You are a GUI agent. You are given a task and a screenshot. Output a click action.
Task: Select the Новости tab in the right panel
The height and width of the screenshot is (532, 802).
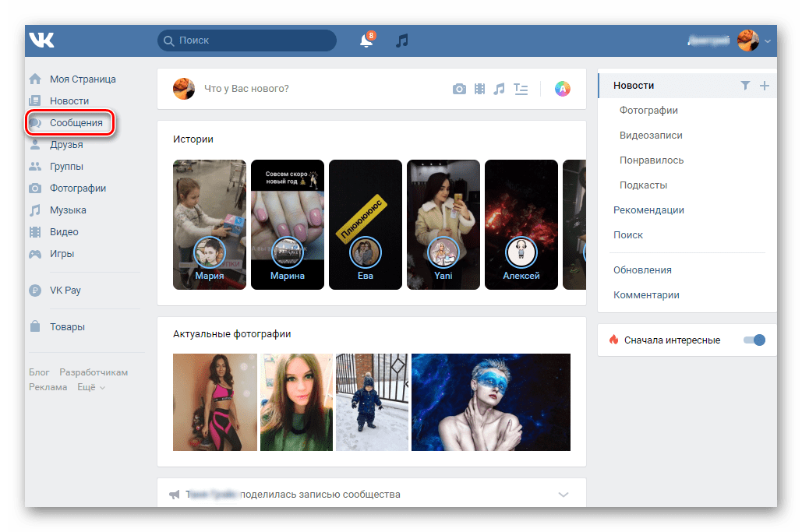634,86
